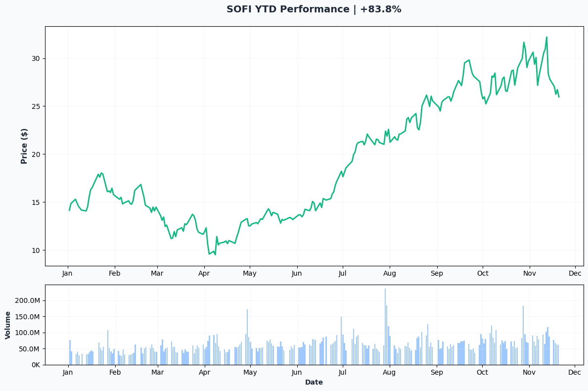The image size is (588, 391).
Task: Click the '10' tick on the price axis
Action: (36, 250)
